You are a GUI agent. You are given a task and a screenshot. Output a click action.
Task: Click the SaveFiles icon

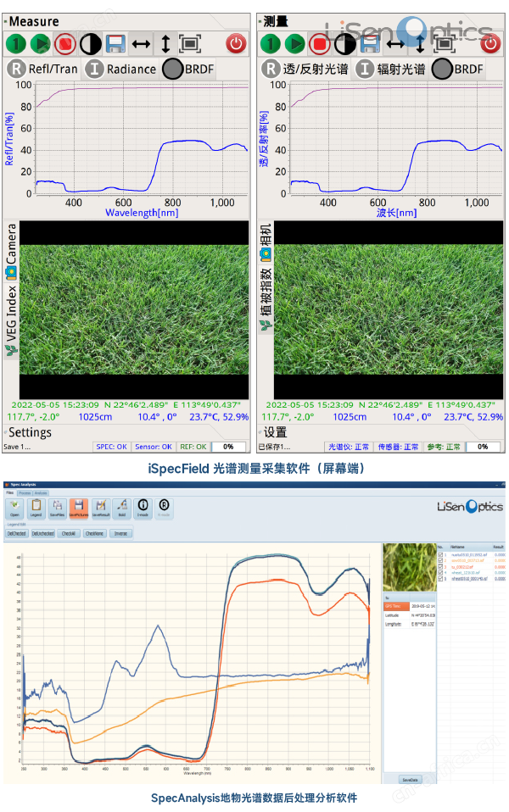tap(58, 508)
